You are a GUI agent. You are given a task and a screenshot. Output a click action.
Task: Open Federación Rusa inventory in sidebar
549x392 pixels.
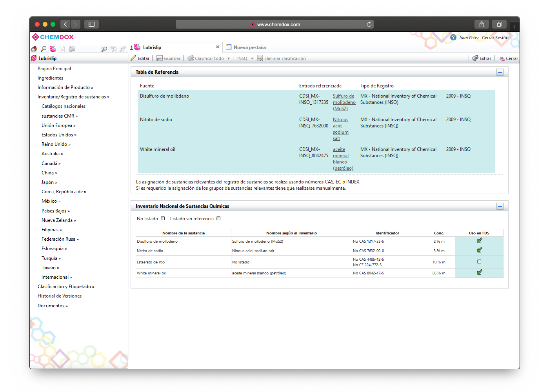60,239
